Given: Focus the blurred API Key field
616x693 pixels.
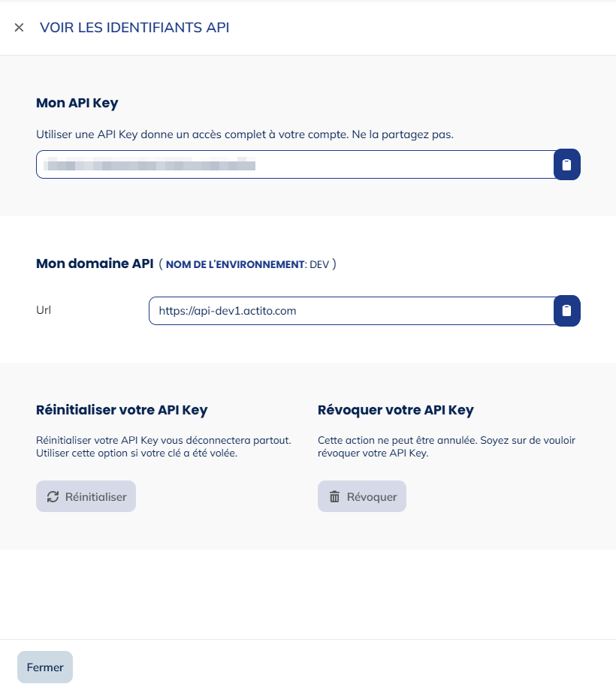Looking at the screenshot, I should 294,165.
